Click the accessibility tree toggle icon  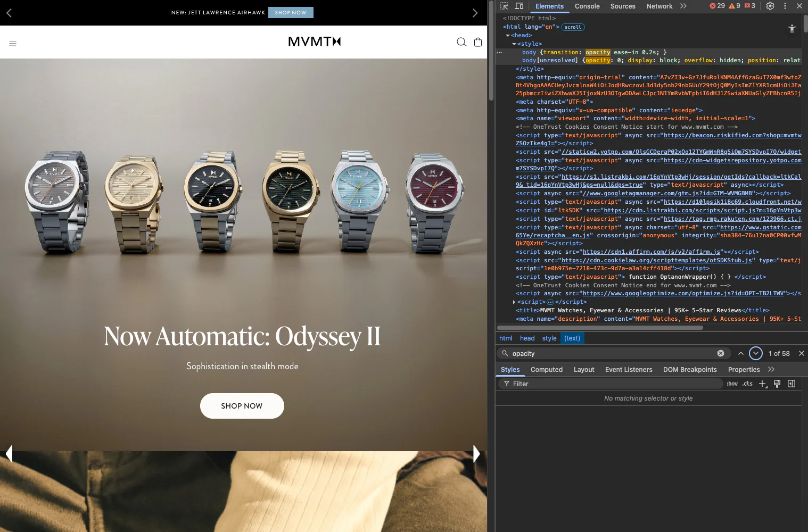point(792,29)
